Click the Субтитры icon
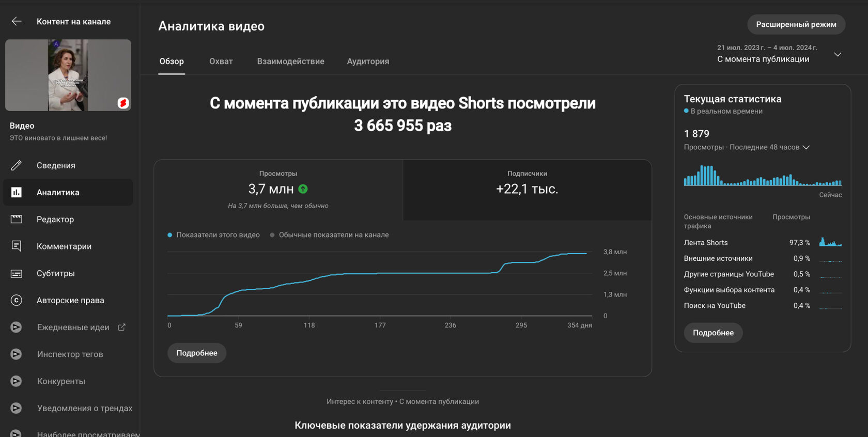The image size is (868, 437). tap(17, 273)
